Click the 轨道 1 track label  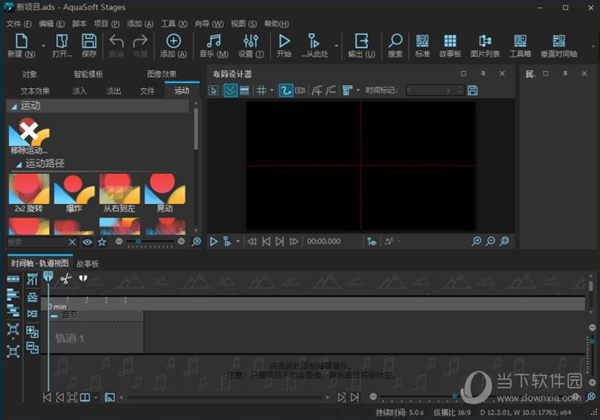tap(69, 338)
